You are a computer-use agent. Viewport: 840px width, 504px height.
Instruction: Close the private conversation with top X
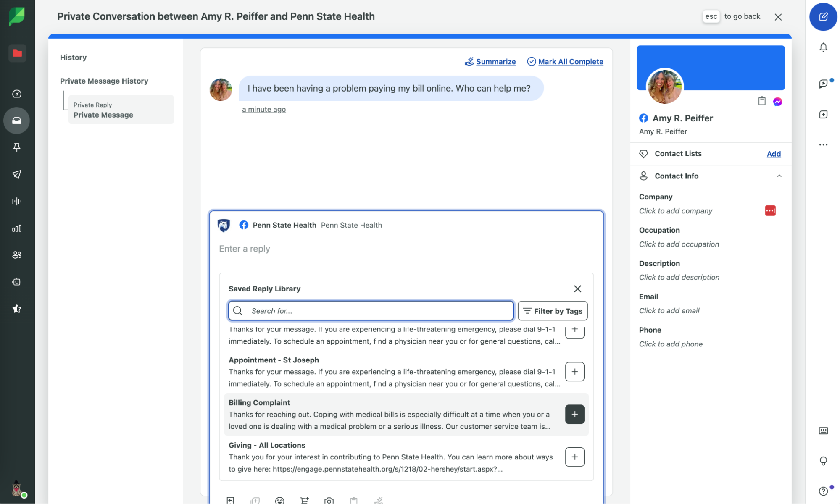[778, 17]
